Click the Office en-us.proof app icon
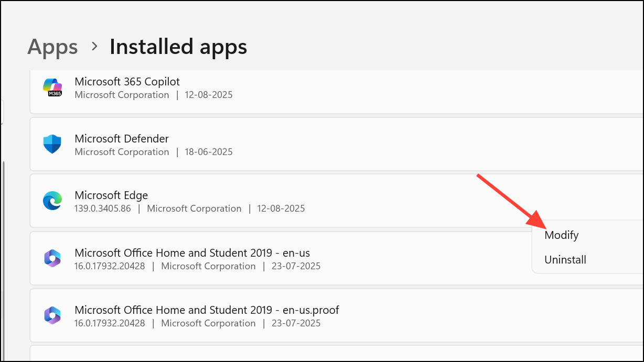 [52, 316]
